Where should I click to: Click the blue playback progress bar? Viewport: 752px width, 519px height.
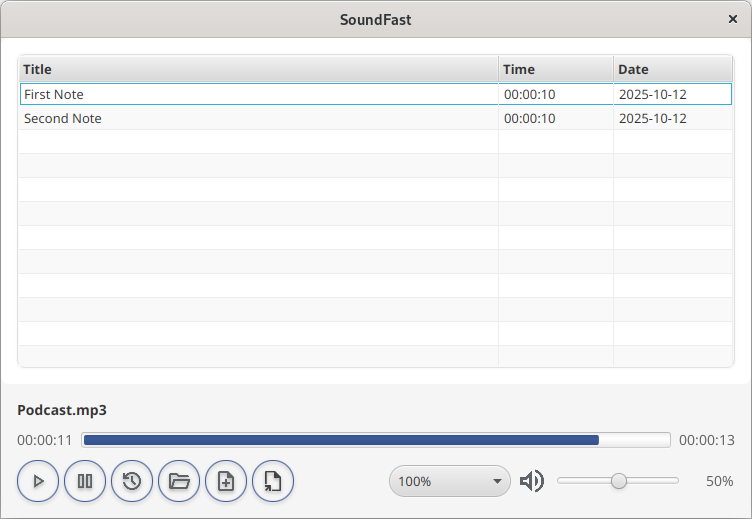(340, 440)
